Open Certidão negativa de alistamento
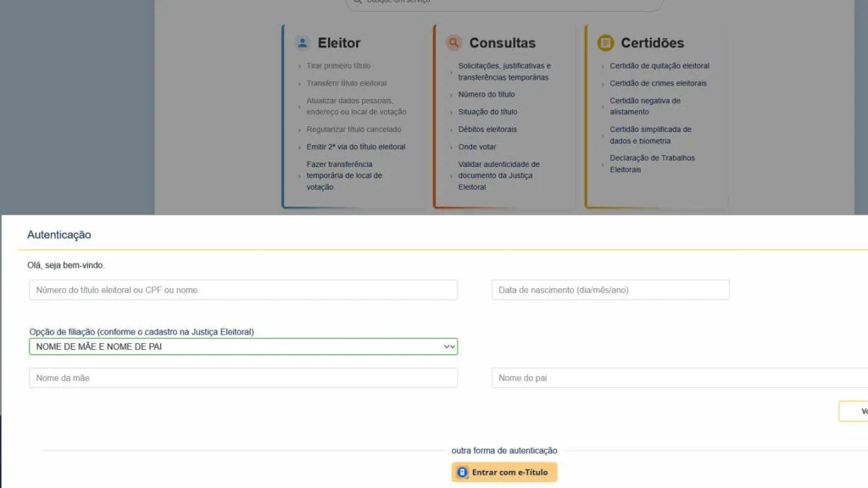Image resolution: width=868 pixels, height=488 pixels. (x=645, y=106)
